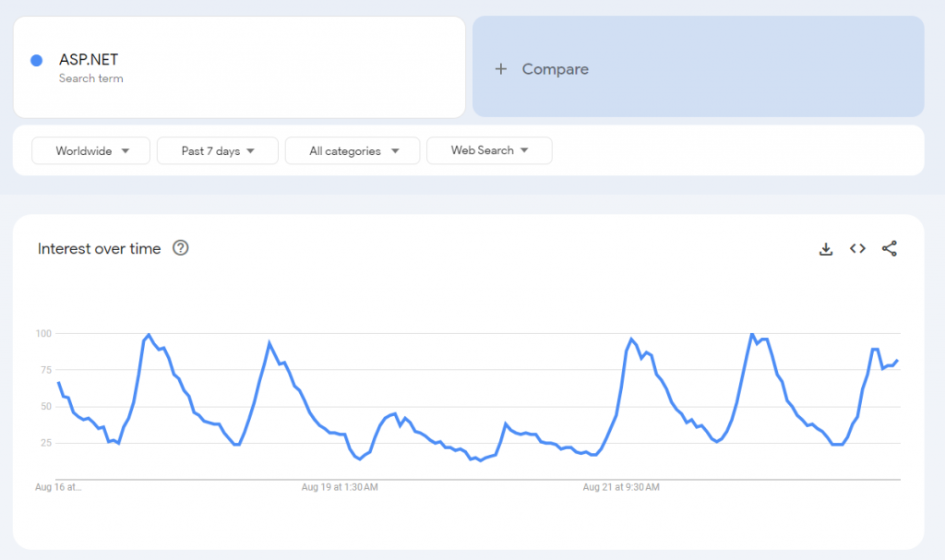Click the Aug 16 axis label

(x=59, y=487)
